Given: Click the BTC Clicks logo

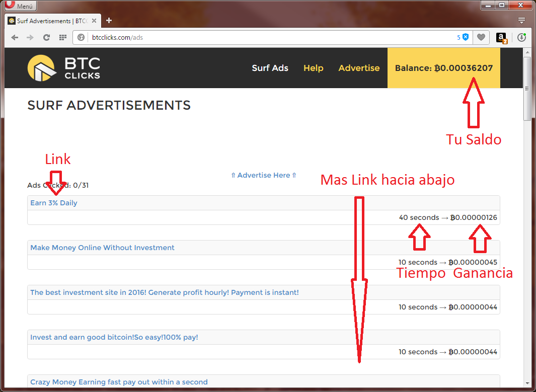Looking at the screenshot, I should pyautogui.click(x=64, y=68).
